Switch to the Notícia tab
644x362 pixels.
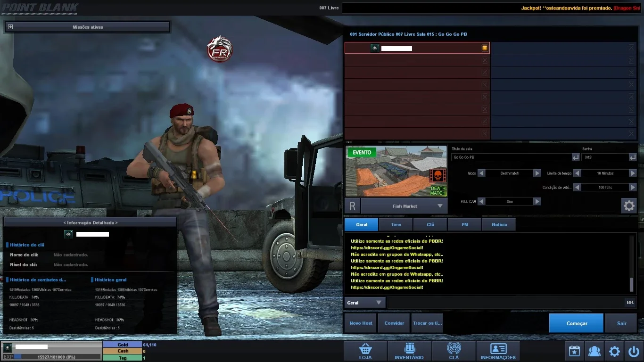click(x=499, y=224)
